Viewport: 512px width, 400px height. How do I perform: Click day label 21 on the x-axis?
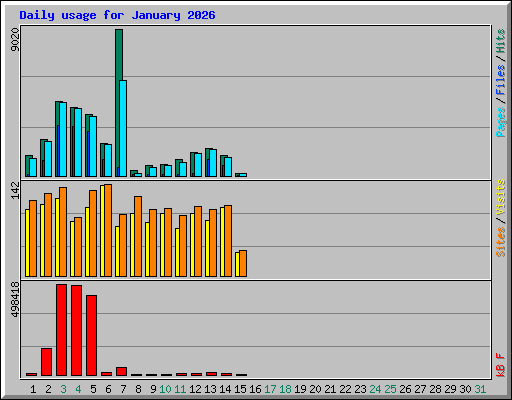[x=330, y=389]
